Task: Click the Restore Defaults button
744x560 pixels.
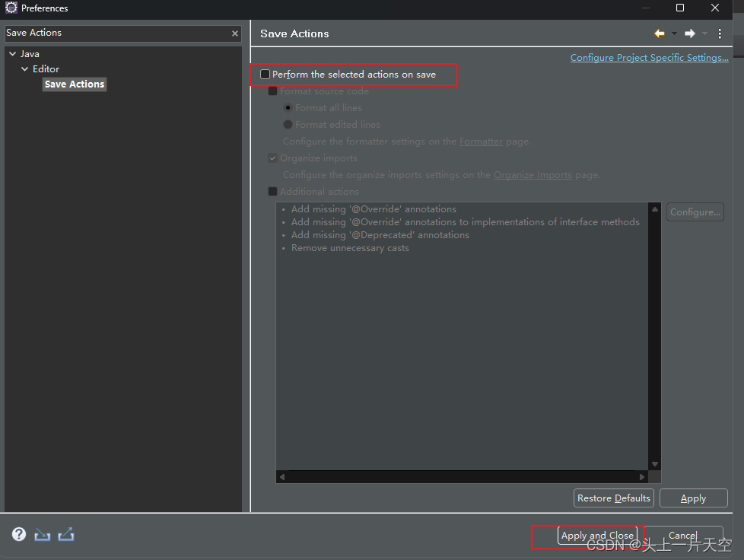Action: click(613, 498)
